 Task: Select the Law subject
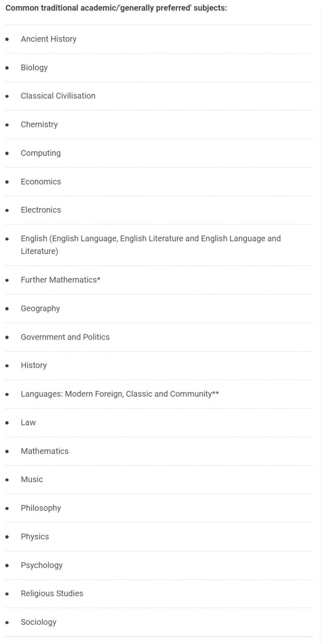click(28, 422)
